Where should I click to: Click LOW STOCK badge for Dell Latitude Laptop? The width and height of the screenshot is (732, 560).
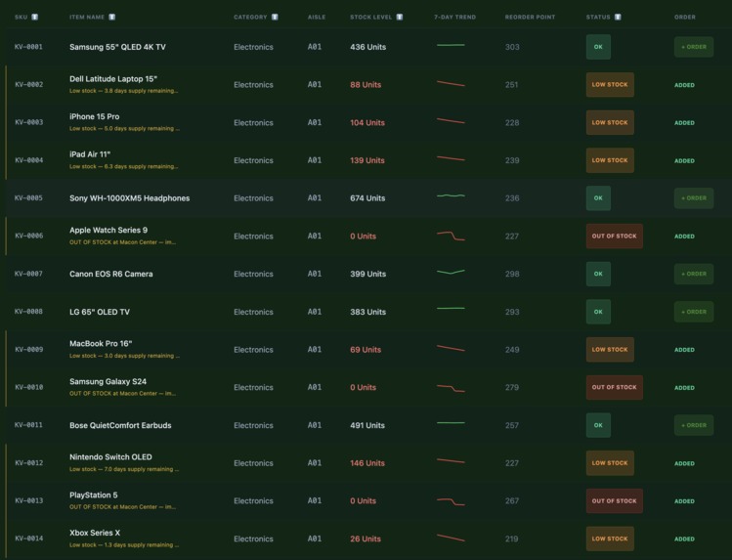tap(610, 85)
